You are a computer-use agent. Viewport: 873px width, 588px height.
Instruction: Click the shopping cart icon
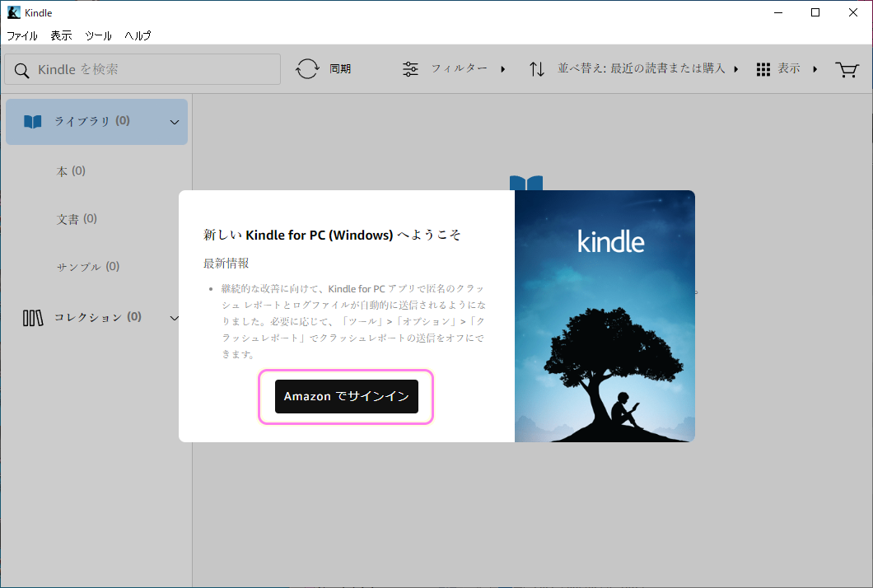[847, 69]
